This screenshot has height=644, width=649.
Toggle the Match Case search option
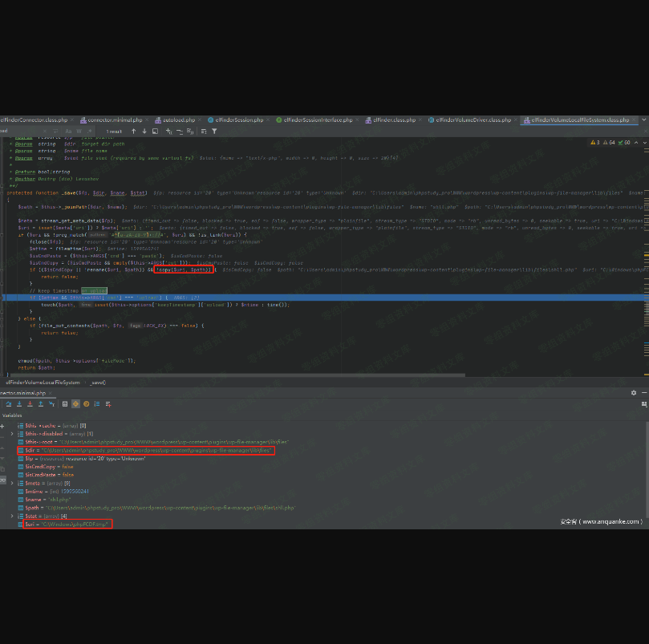(68, 131)
